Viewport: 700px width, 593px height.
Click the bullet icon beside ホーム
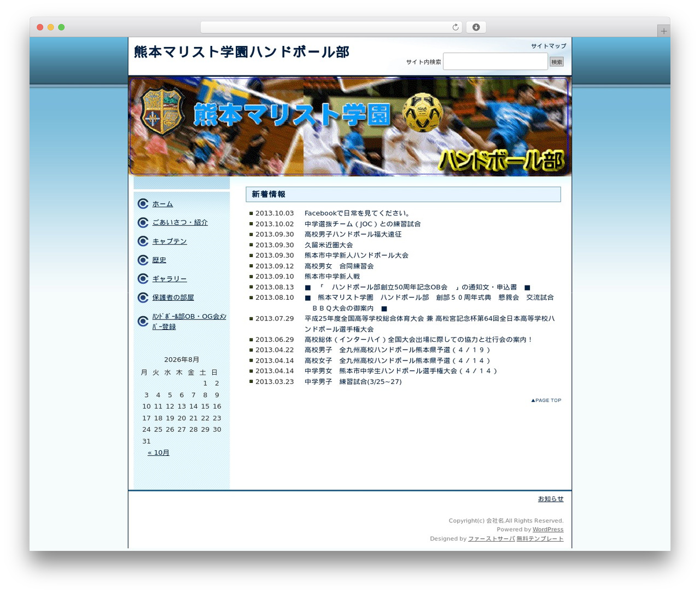[x=143, y=204]
